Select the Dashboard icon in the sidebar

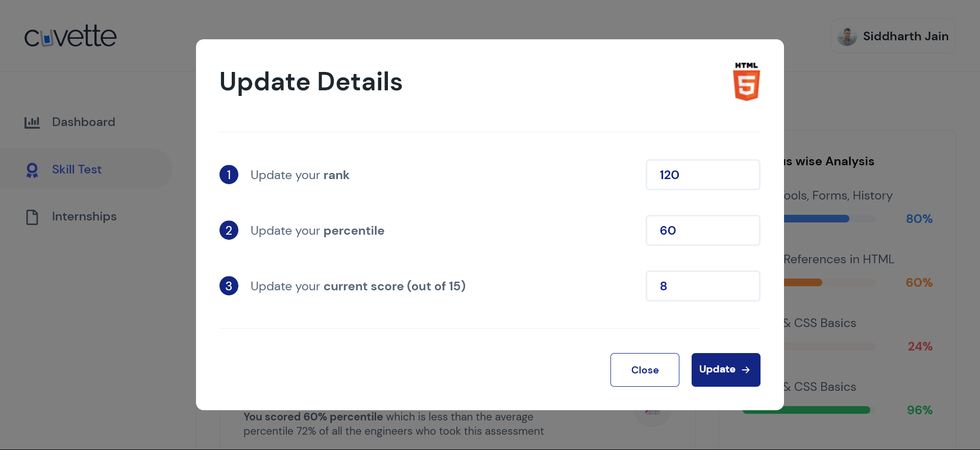pyautogui.click(x=32, y=122)
